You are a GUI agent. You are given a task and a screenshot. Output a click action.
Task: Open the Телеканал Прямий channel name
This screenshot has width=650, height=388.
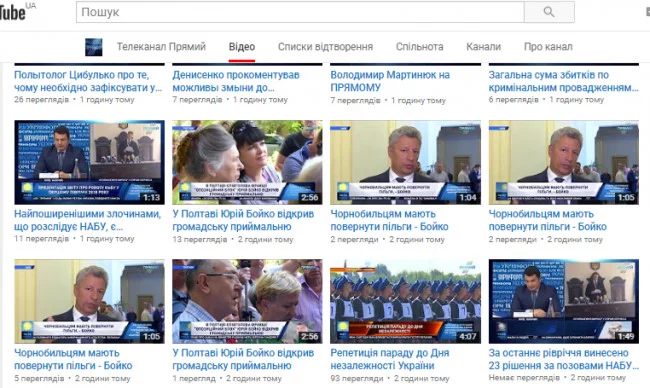tap(161, 47)
